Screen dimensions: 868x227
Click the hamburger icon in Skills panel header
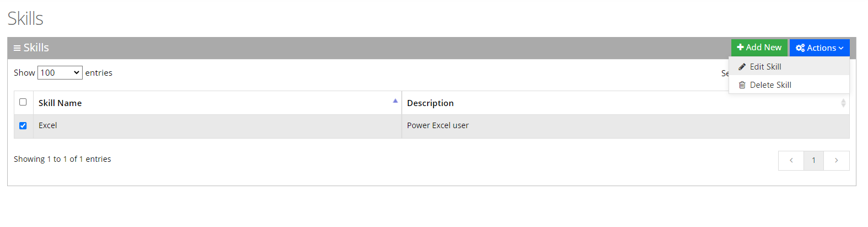[x=17, y=48]
